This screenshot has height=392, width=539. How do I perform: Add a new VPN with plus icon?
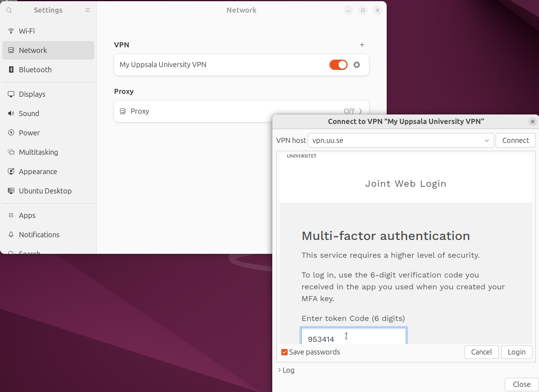click(362, 45)
